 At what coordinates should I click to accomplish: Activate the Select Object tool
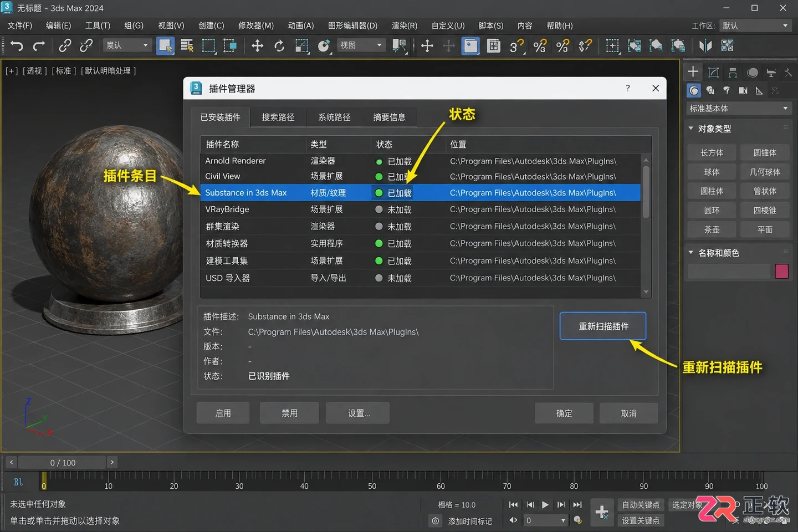point(165,45)
